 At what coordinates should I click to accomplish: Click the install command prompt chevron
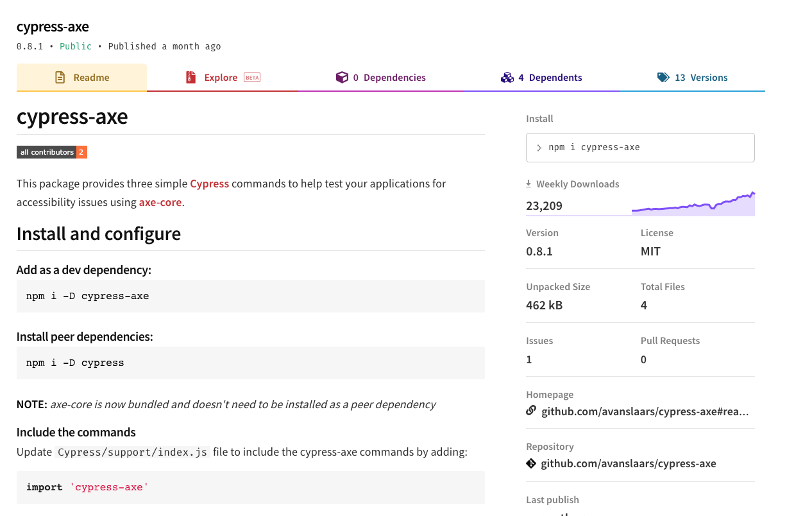coord(539,148)
